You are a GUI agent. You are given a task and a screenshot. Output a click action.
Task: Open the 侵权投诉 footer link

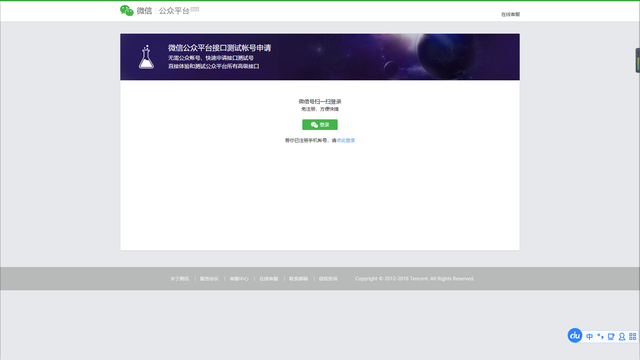tap(328, 279)
